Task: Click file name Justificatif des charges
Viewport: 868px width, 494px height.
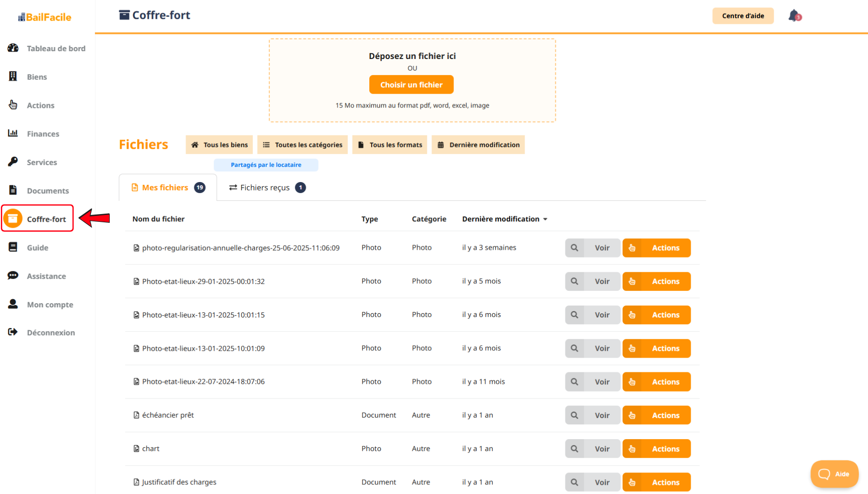Action: click(179, 482)
